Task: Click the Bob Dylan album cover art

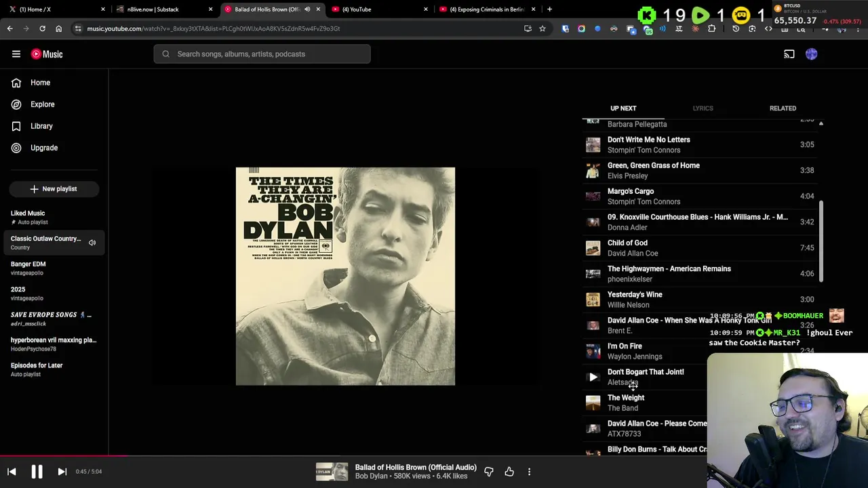Action: point(345,277)
